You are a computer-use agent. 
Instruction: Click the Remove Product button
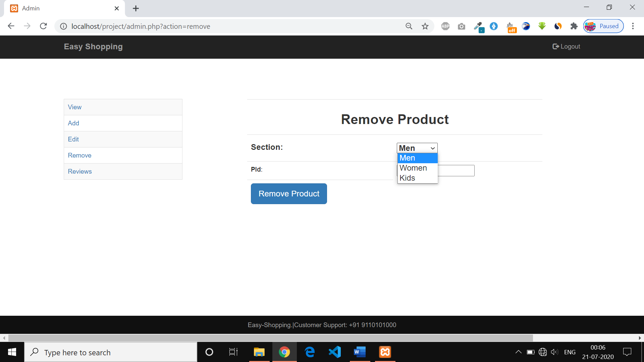(x=289, y=193)
